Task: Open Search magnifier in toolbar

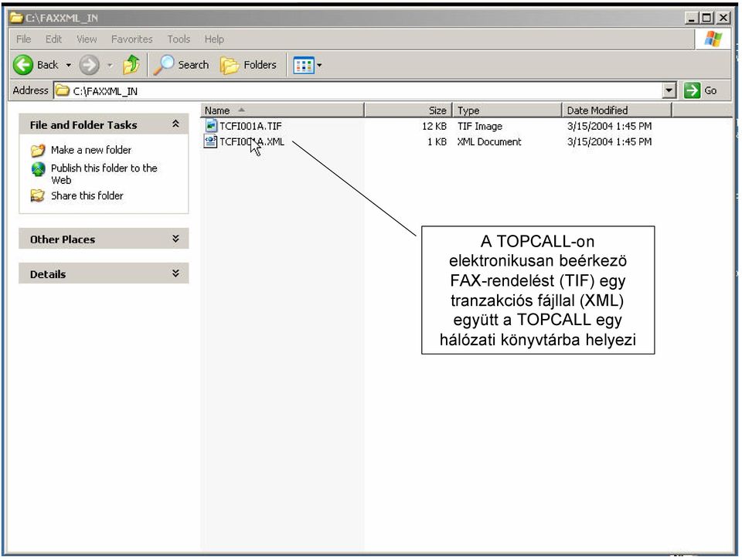Action: (x=164, y=65)
